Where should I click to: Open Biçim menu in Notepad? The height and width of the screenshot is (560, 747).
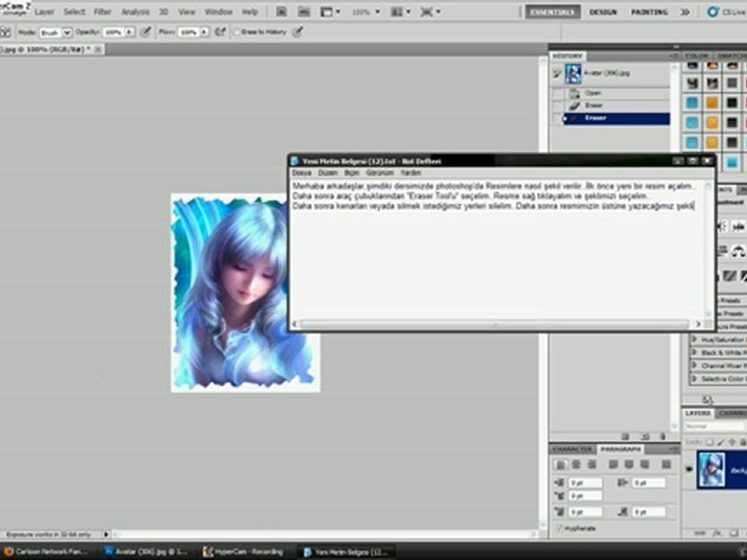pyautogui.click(x=352, y=173)
